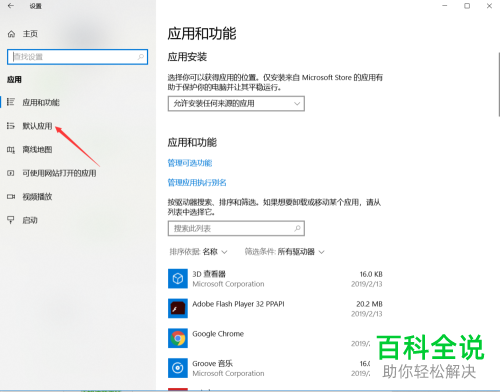This screenshot has height=392, width=500.
Task: Click the icon beside 可使用网站打开的应用
Action: [11, 173]
